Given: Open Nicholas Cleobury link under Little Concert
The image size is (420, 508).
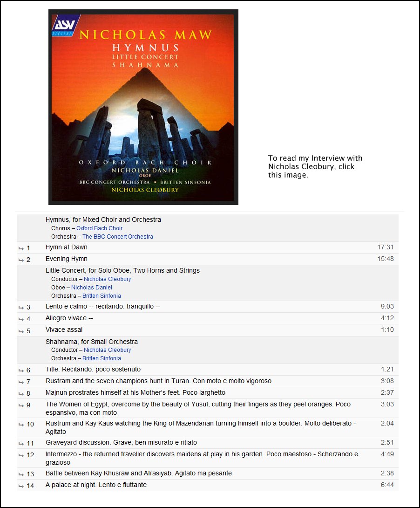Looking at the screenshot, I should click(x=108, y=279).
